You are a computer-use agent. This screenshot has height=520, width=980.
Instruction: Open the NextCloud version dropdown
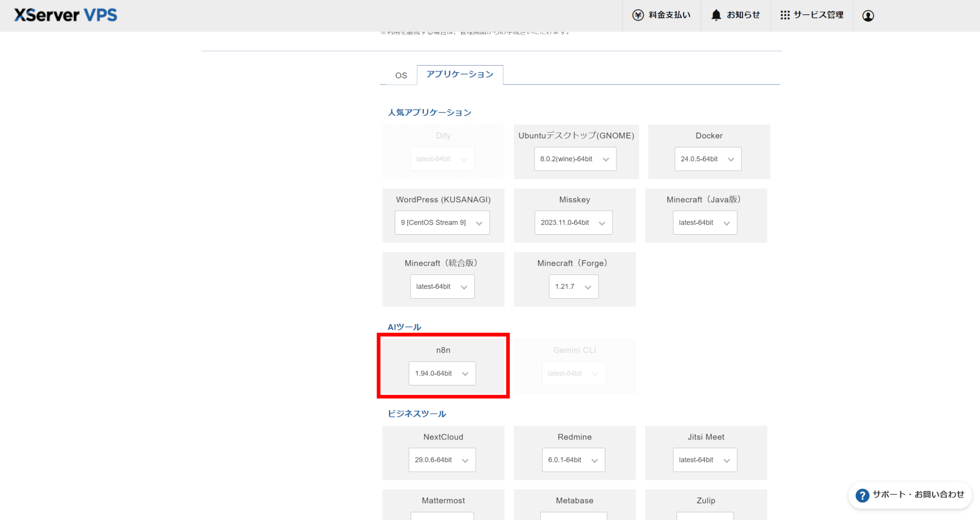(442, 460)
